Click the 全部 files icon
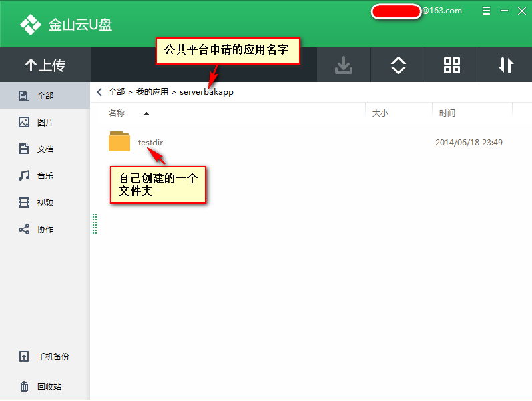532x401 pixels. [x=24, y=95]
